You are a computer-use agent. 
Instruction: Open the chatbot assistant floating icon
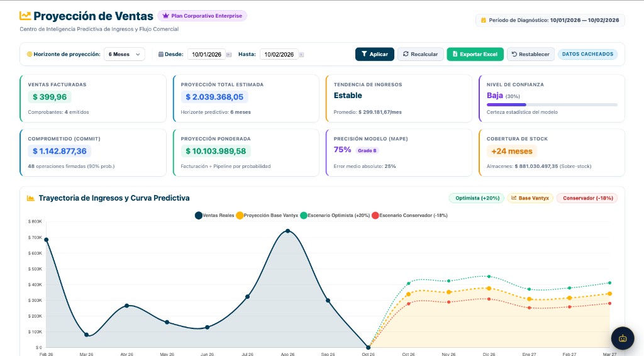point(623,338)
